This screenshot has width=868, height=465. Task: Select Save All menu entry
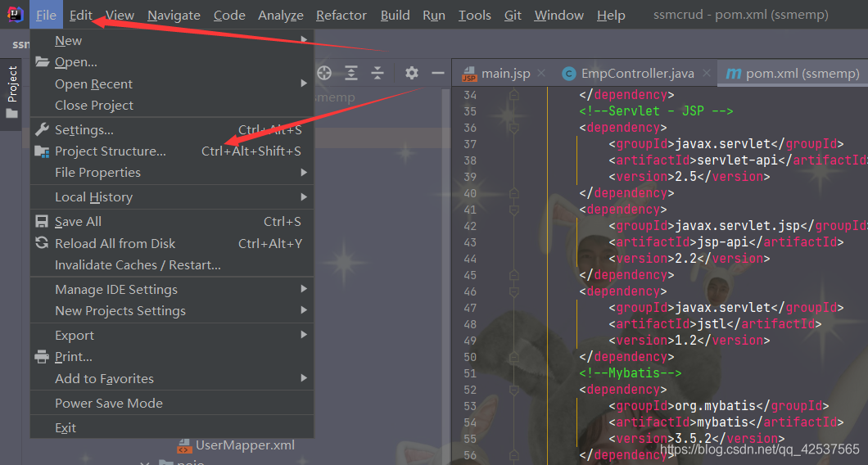pyautogui.click(x=172, y=221)
